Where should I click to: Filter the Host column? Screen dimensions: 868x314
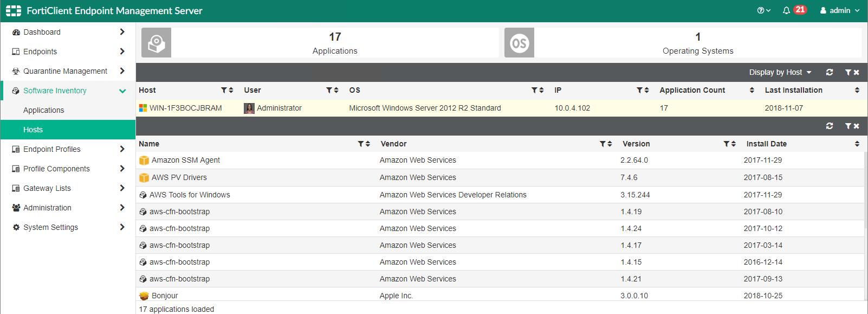click(224, 90)
